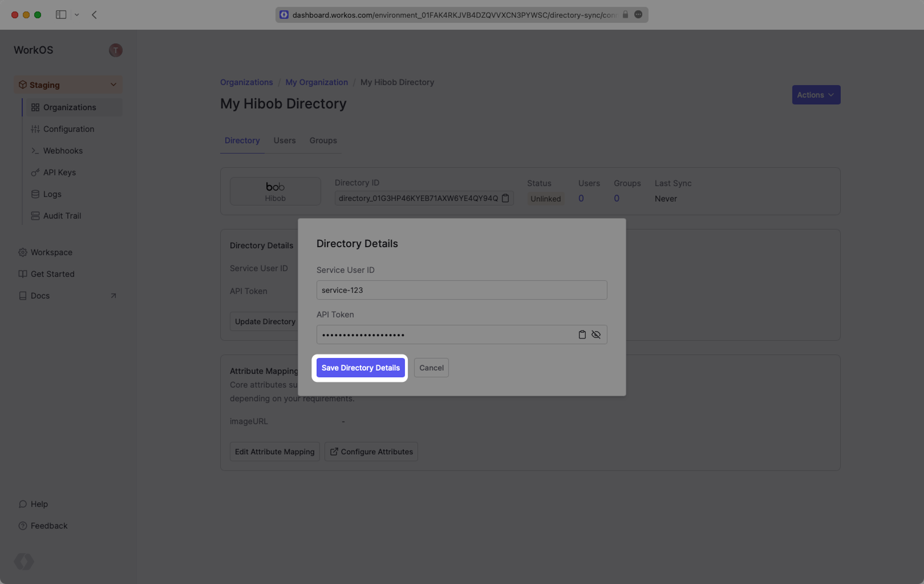The width and height of the screenshot is (924, 584).
Task: Click the My Organization breadcrumb link
Action: (x=316, y=82)
